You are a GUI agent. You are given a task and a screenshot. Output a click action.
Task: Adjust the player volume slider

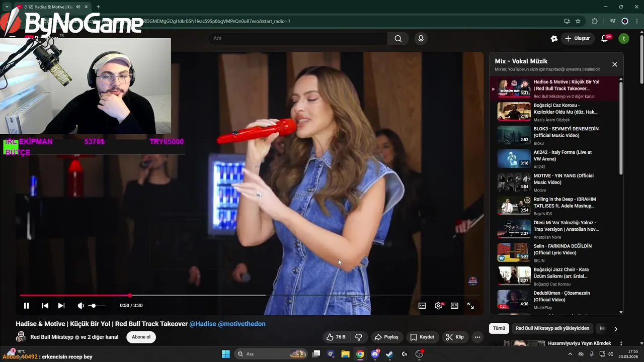pos(97,305)
